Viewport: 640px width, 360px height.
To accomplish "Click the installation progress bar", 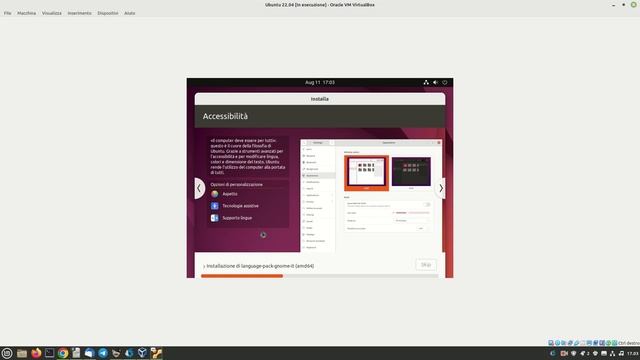I will click(319, 276).
